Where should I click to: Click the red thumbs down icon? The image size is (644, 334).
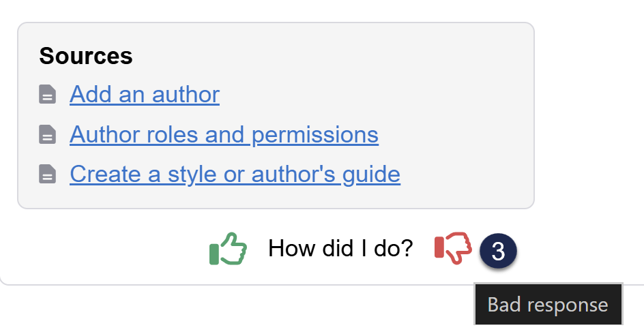point(452,248)
